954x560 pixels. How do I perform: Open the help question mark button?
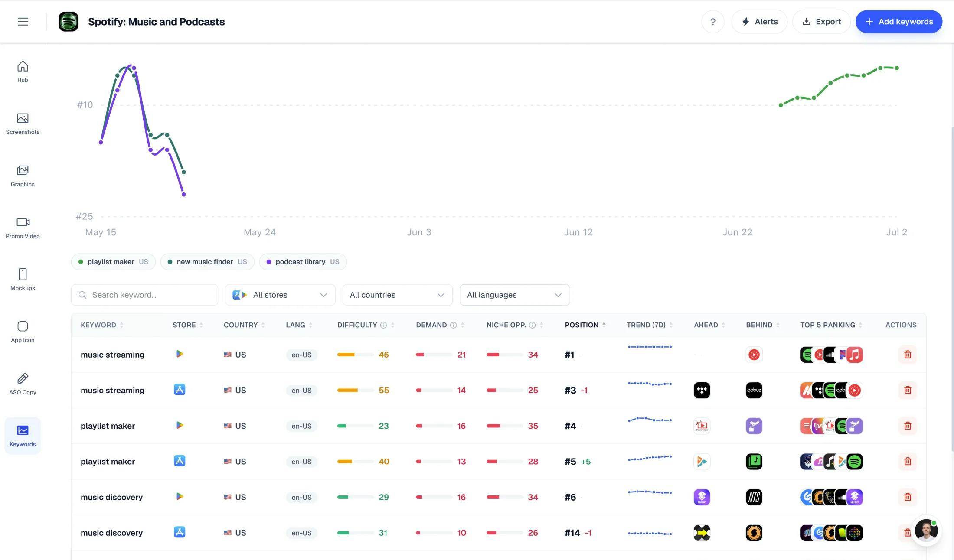pyautogui.click(x=713, y=22)
